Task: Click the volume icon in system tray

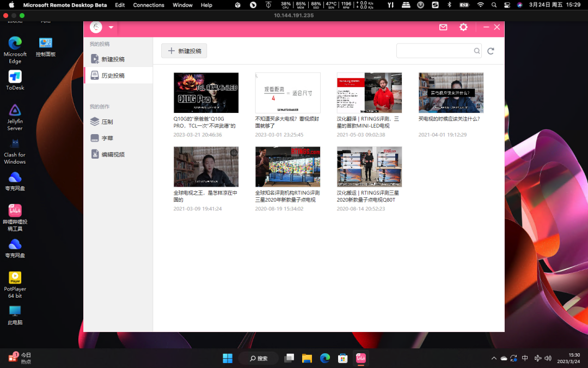Action: pyautogui.click(x=548, y=358)
